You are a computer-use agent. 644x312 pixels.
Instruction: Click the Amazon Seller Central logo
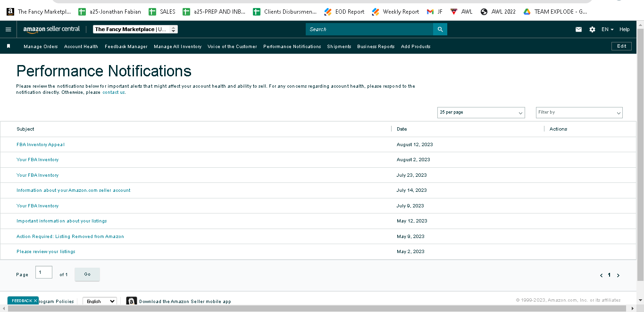[x=51, y=29]
